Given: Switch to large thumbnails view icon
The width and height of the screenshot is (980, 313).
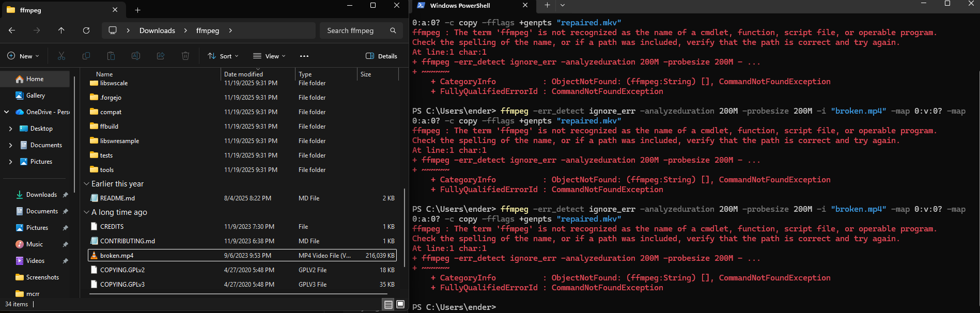Looking at the screenshot, I should [x=400, y=305].
